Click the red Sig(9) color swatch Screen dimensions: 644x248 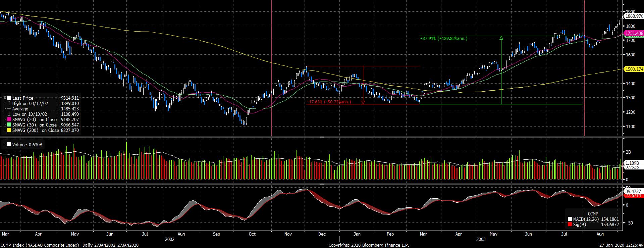pos(570,225)
